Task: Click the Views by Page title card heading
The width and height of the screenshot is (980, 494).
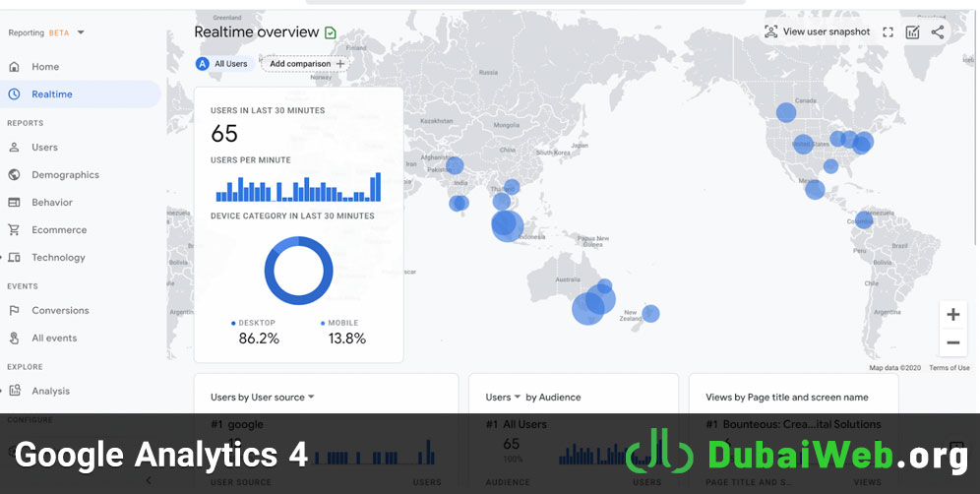Action: 787,398
